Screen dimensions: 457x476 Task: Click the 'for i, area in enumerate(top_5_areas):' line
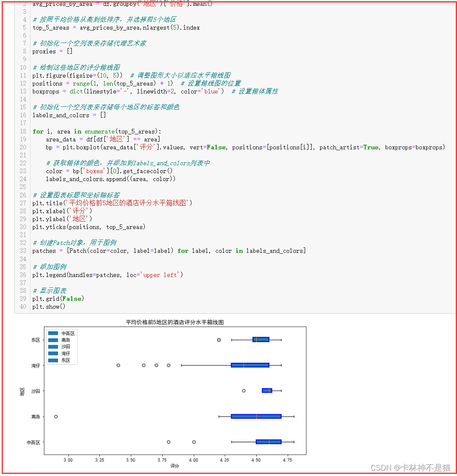[96, 131]
